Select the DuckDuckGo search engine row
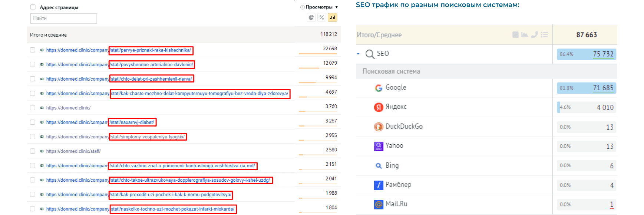 (x=404, y=127)
